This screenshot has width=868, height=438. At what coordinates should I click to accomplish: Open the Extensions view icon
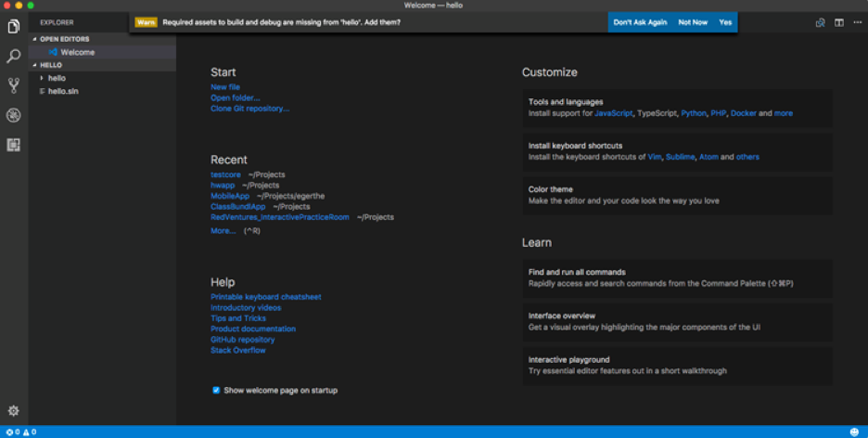pyautogui.click(x=14, y=145)
